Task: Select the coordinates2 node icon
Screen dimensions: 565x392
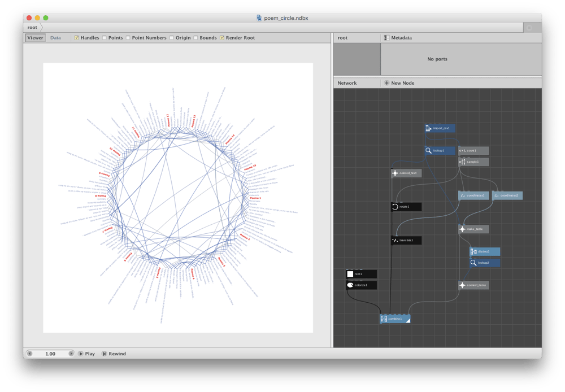Action: [x=496, y=195]
